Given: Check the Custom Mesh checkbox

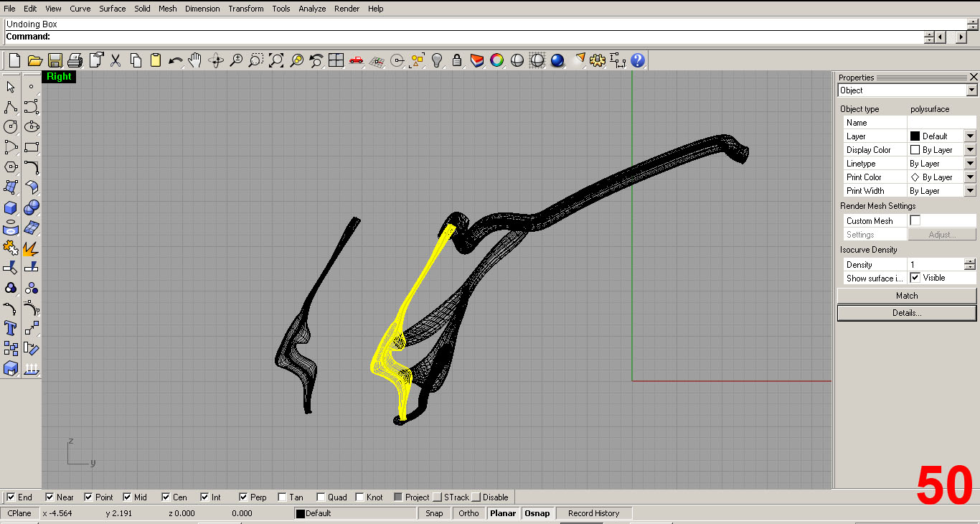Looking at the screenshot, I should (915, 220).
